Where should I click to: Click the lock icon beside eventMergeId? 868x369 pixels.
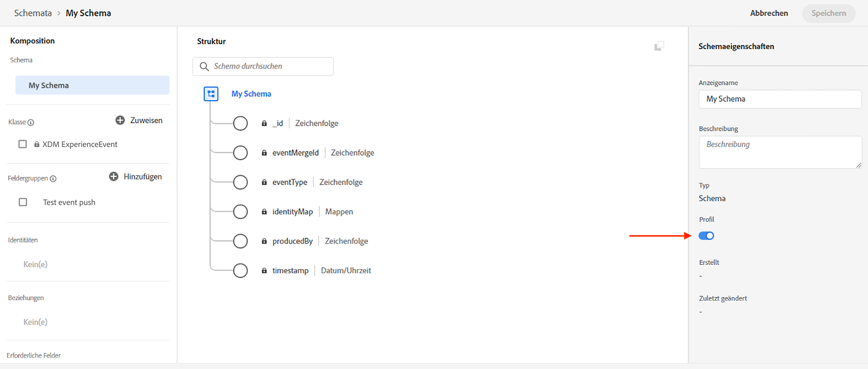[x=264, y=153]
